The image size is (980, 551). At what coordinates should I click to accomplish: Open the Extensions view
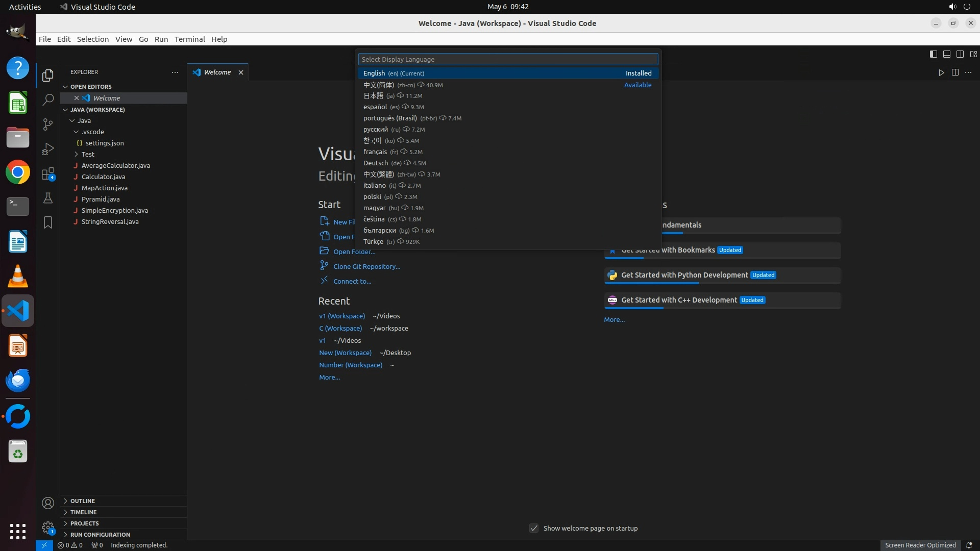point(48,174)
